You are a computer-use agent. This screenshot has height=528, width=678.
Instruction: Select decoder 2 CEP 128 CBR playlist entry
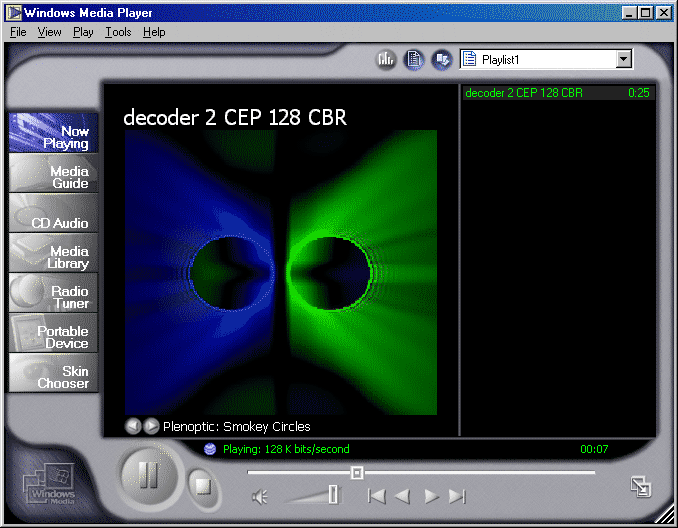pyautogui.click(x=524, y=93)
